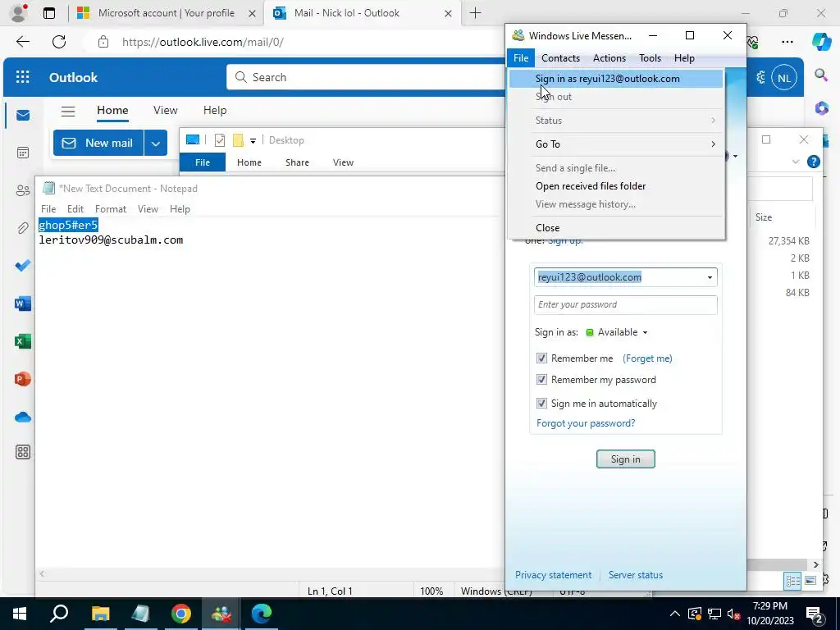Image resolution: width=840 pixels, height=630 pixels.
Task: Expand the Go To submenu
Action: click(616, 144)
